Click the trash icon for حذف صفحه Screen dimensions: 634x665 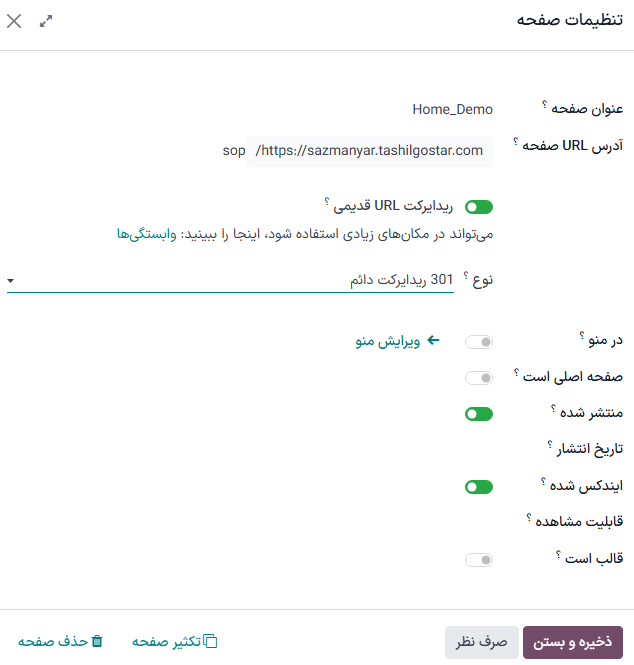97,642
